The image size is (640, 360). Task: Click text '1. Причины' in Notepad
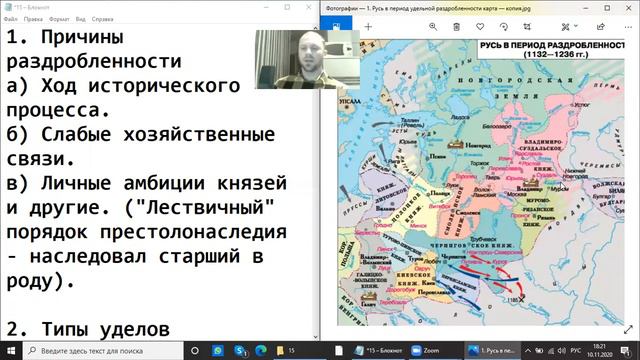tap(65, 38)
